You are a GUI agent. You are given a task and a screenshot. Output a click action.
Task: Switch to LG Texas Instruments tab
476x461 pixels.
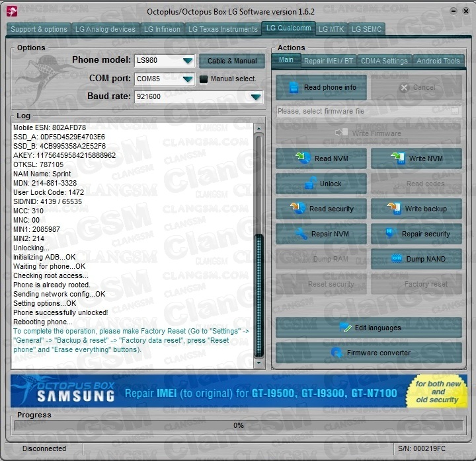pyautogui.click(x=223, y=30)
